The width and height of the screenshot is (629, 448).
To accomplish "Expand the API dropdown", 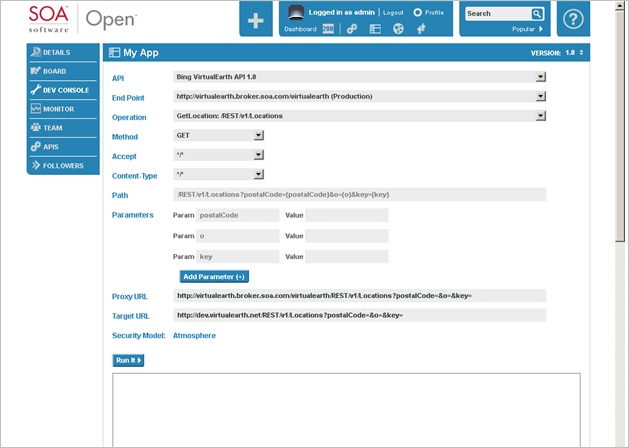I will coord(541,75).
